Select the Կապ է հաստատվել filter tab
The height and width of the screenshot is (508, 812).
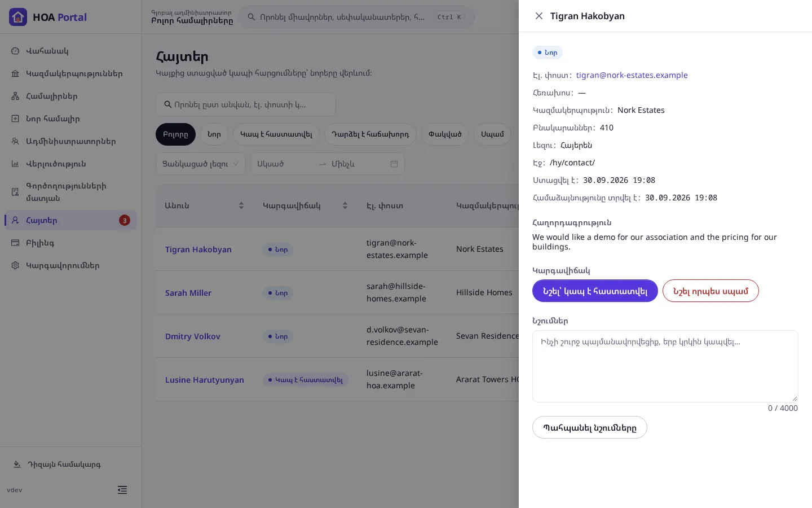click(x=276, y=134)
